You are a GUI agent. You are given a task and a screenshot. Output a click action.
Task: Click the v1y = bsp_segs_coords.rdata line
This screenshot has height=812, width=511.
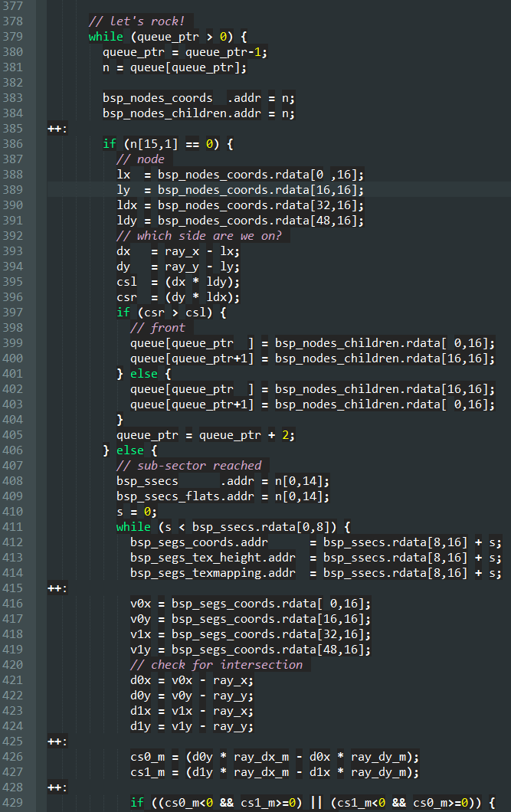[251, 650]
